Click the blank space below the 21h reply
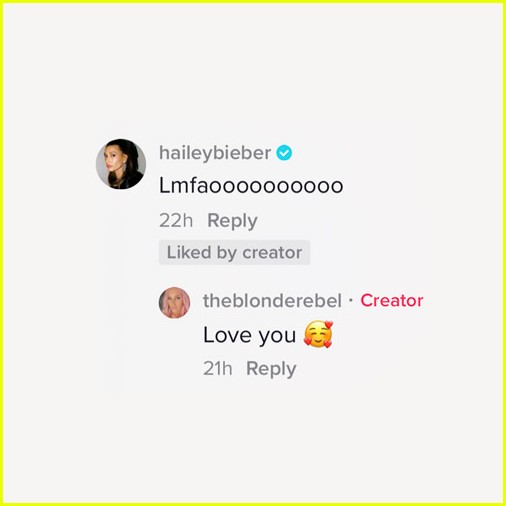Viewport: 506px width, 506px height. (253, 440)
